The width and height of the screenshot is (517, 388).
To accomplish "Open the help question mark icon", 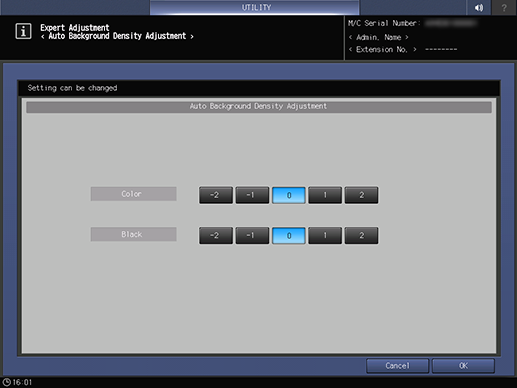I will 504,7.
